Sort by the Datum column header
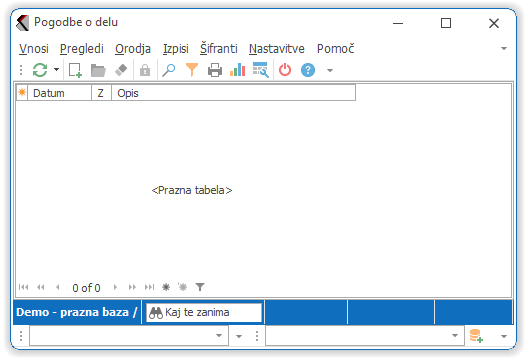528x363 pixels. click(59, 93)
